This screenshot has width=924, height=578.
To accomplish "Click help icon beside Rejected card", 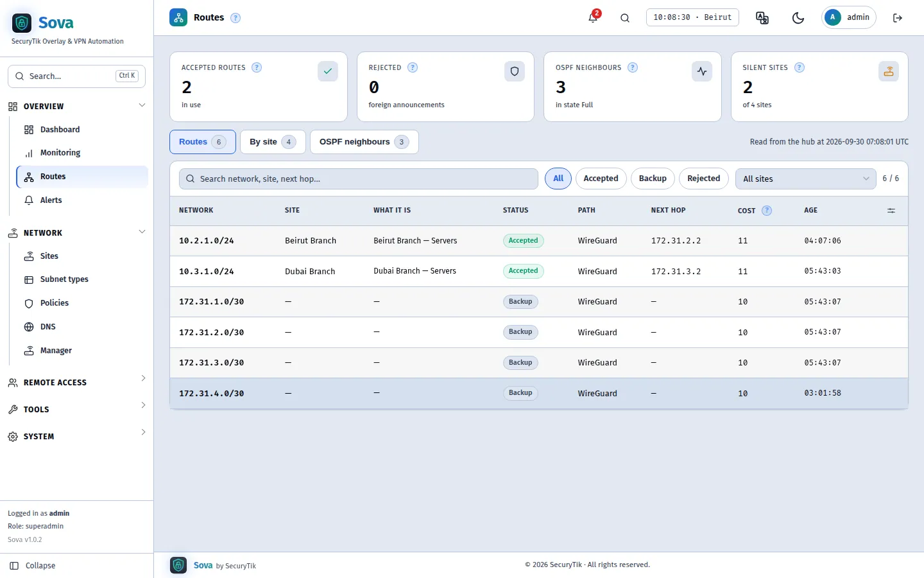I will [413, 67].
